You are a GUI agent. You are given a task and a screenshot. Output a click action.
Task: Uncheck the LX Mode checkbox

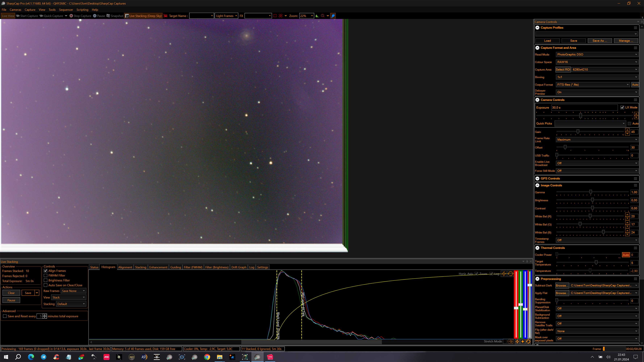click(x=622, y=108)
